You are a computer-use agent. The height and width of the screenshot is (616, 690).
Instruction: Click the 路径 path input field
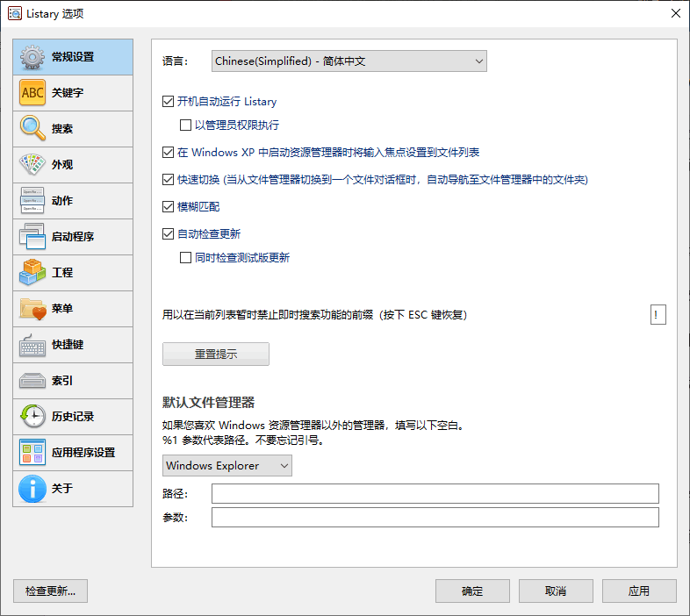(435, 494)
